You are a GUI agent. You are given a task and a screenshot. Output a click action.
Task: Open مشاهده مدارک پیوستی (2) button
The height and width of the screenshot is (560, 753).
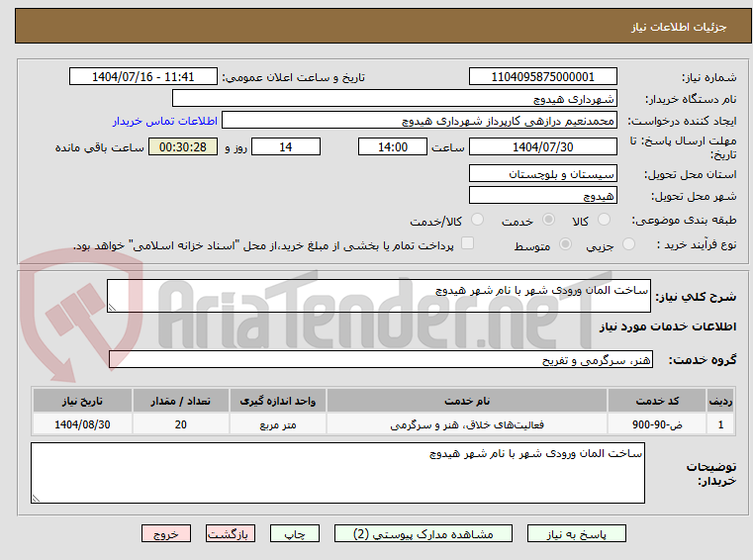[x=424, y=533]
